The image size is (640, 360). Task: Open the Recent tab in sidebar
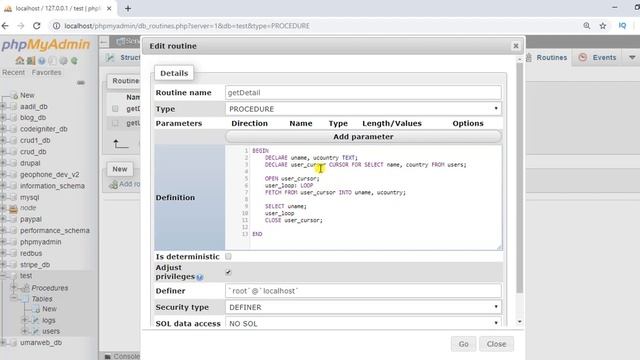[x=13, y=72]
